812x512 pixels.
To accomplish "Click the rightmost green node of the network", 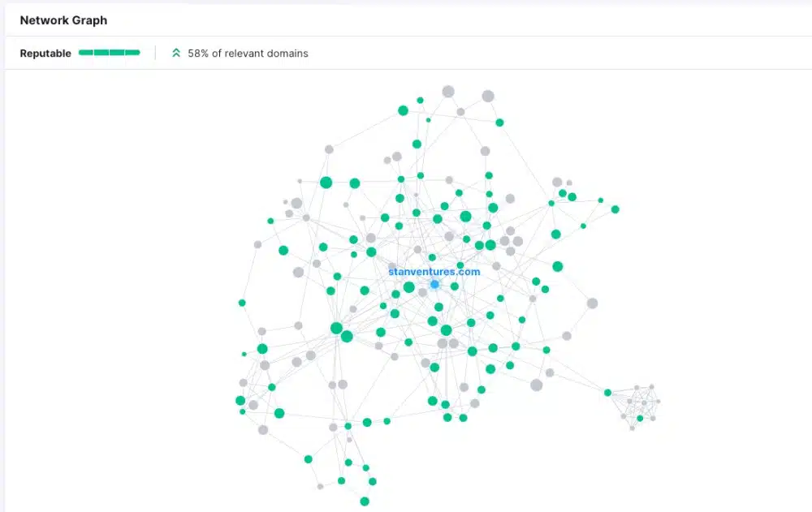I will point(615,208).
